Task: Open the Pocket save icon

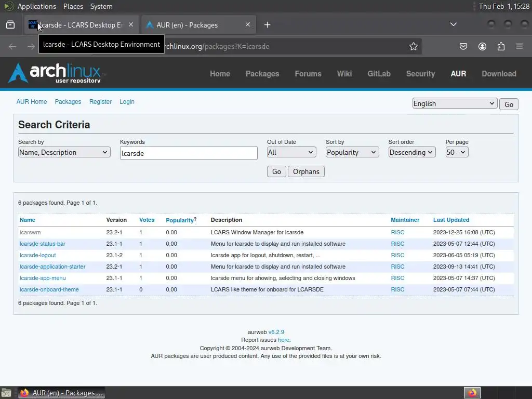Action: pos(463,46)
